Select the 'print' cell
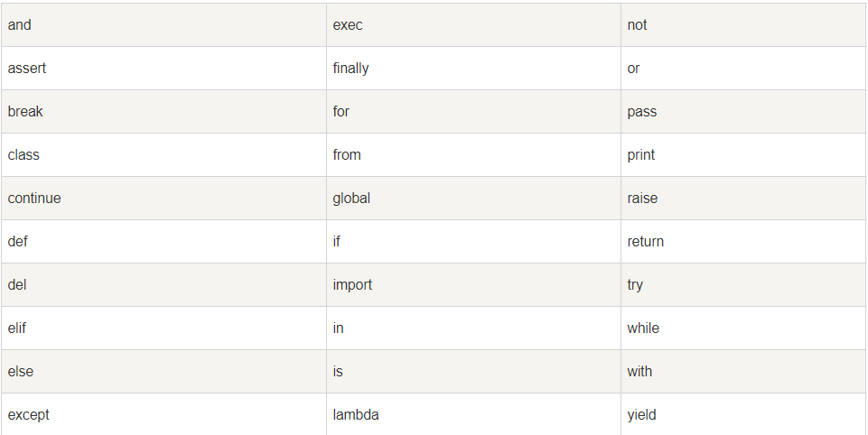Screen dimensions: 868x435 [x=641, y=155]
